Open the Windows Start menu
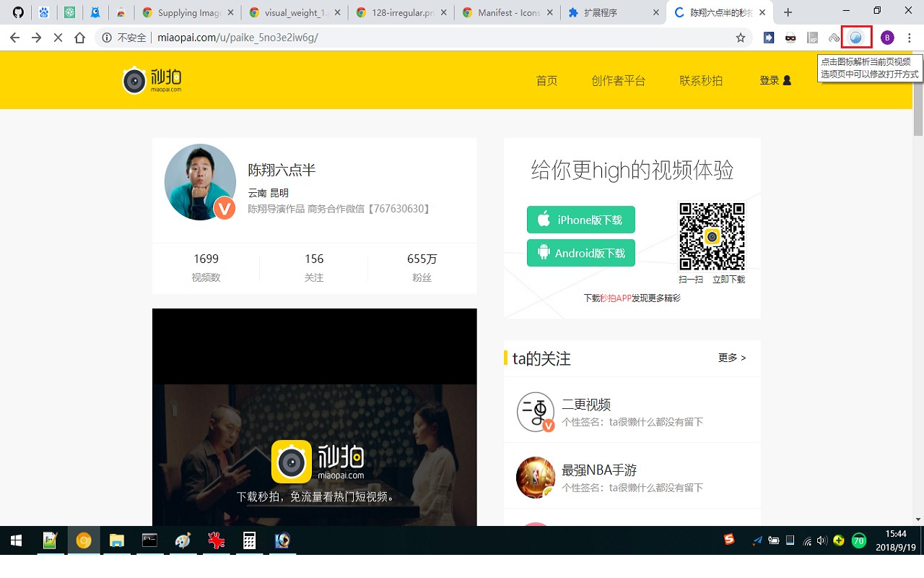924x578 pixels. (15, 540)
